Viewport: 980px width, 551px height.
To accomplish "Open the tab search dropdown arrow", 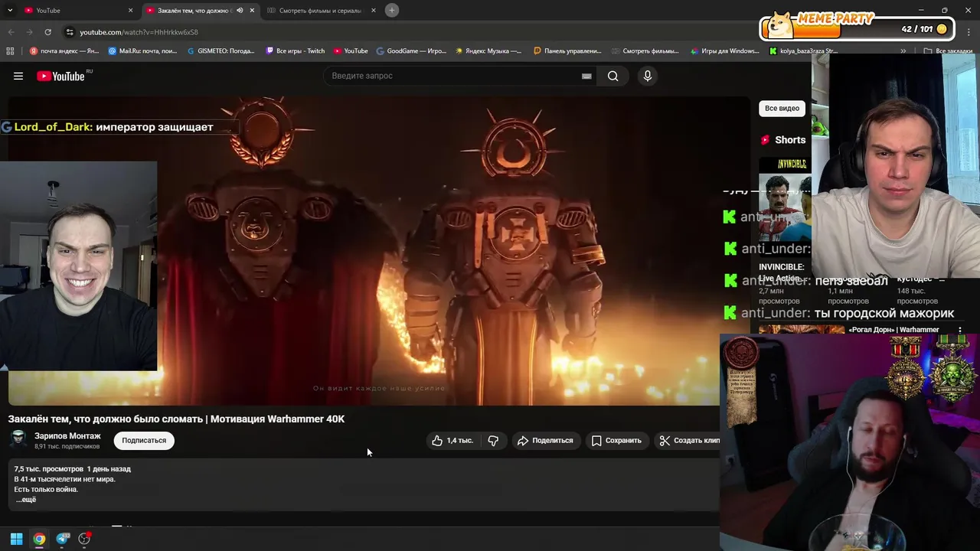I will (10, 10).
